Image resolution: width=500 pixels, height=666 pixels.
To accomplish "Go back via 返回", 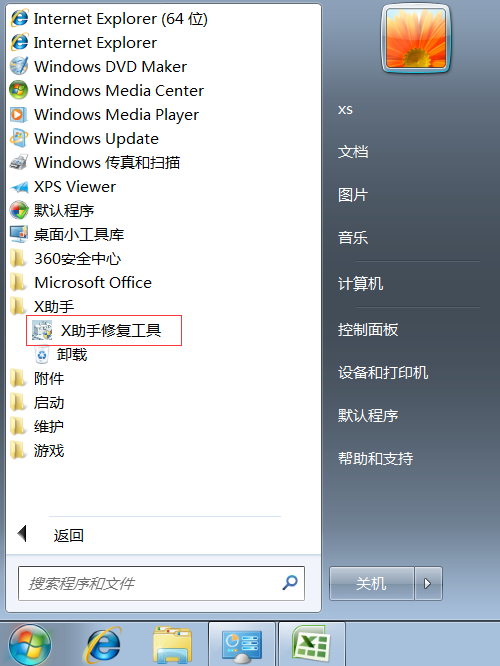I will (x=68, y=536).
